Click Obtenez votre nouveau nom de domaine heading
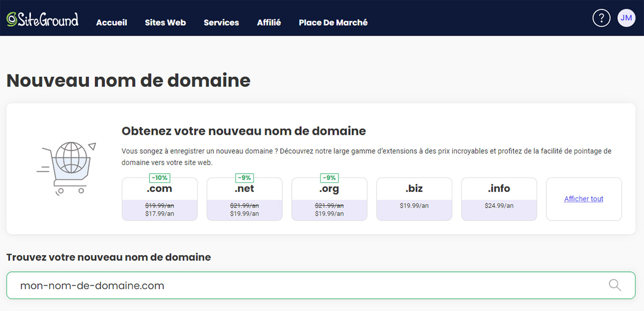644x311 pixels. tap(244, 131)
